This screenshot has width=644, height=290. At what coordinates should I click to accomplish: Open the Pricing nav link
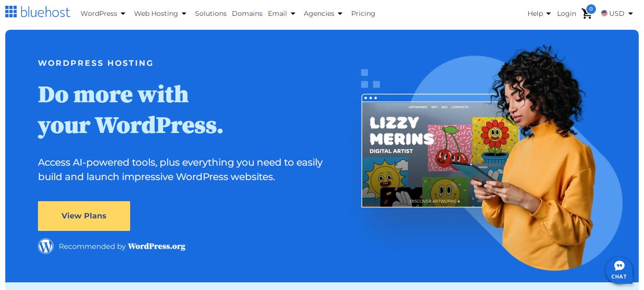tap(363, 13)
